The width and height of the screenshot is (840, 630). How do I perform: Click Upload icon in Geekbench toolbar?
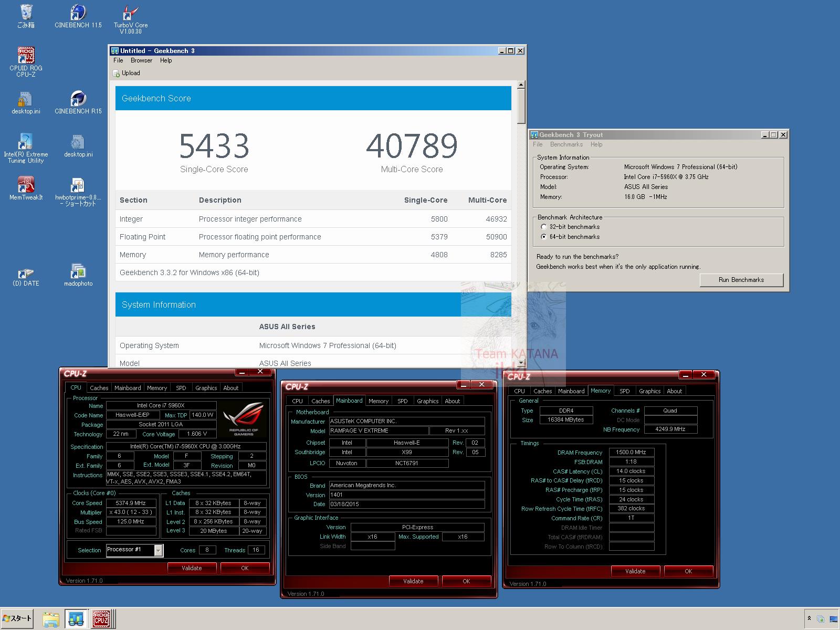116,73
